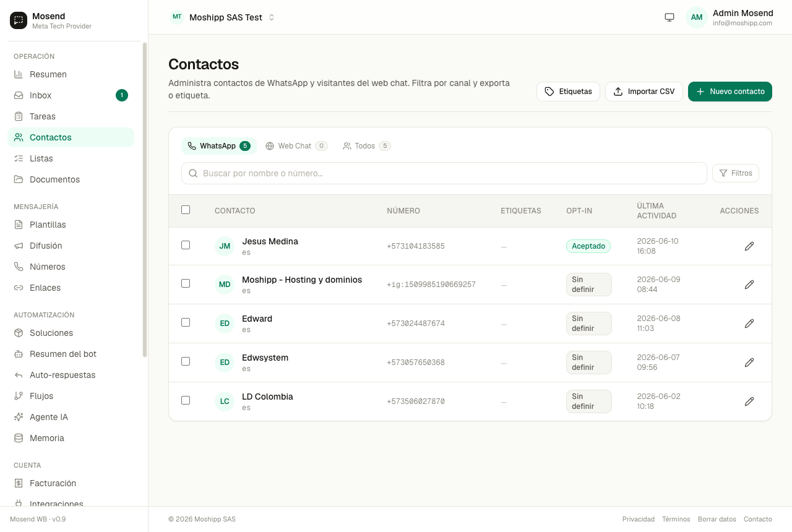792x532 pixels.
Task: Create a Nuevo contacto
Action: click(x=730, y=92)
